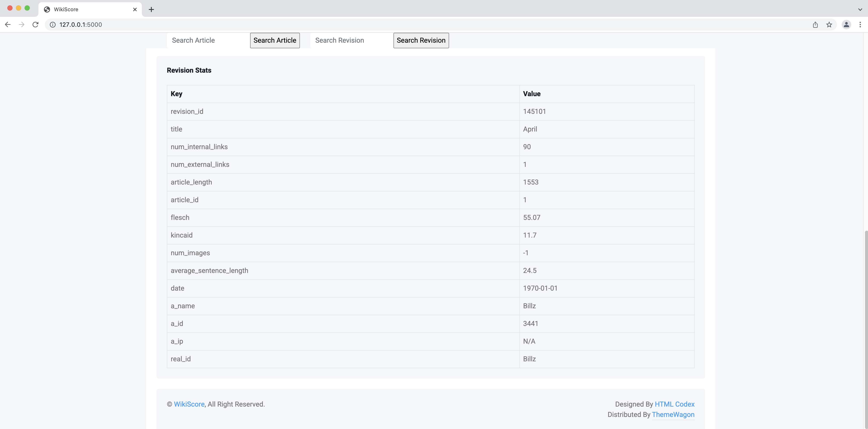Bookmark this page with star icon
Image resolution: width=868 pixels, height=429 pixels.
(x=829, y=25)
